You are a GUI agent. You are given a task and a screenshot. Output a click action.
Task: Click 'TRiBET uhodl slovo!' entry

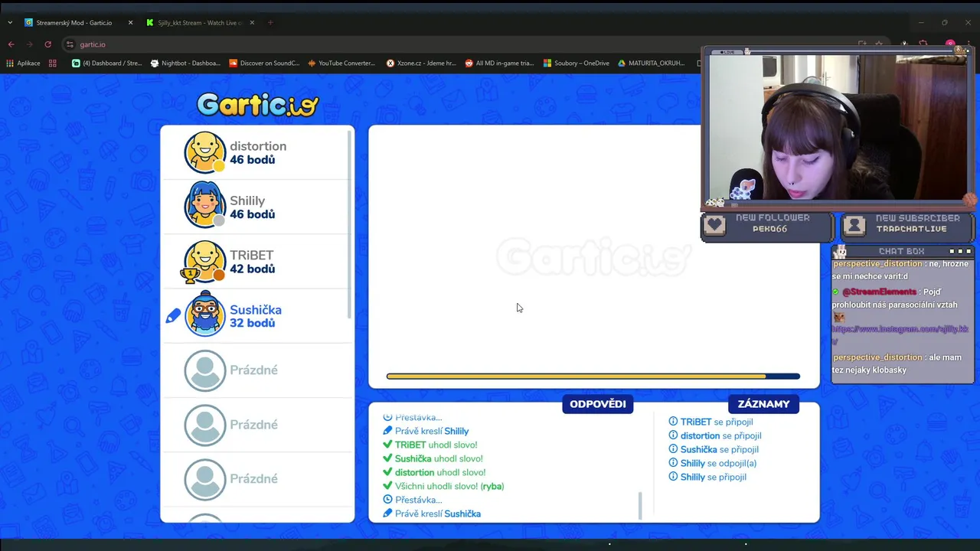pos(430,445)
